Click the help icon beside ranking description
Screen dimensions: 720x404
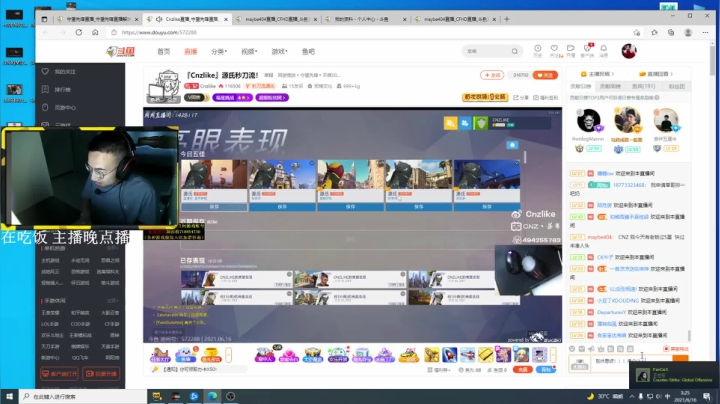click(657, 97)
